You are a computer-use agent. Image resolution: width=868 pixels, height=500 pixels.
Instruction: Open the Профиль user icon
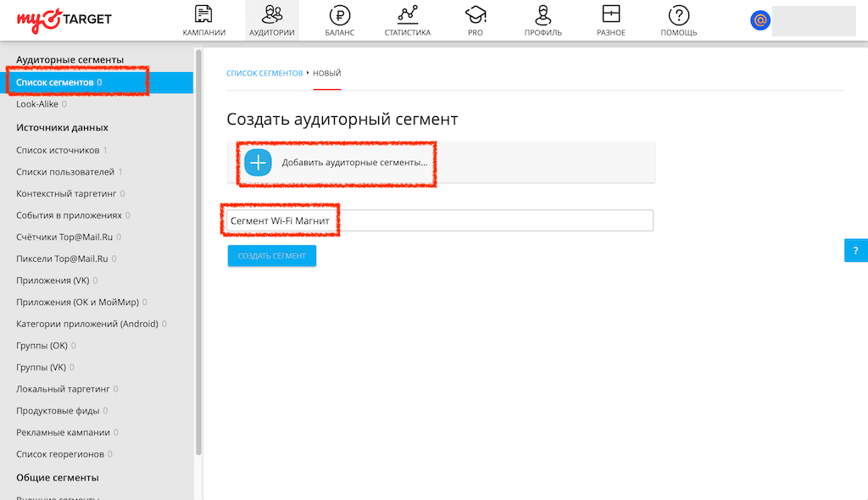(x=543, y=14)
